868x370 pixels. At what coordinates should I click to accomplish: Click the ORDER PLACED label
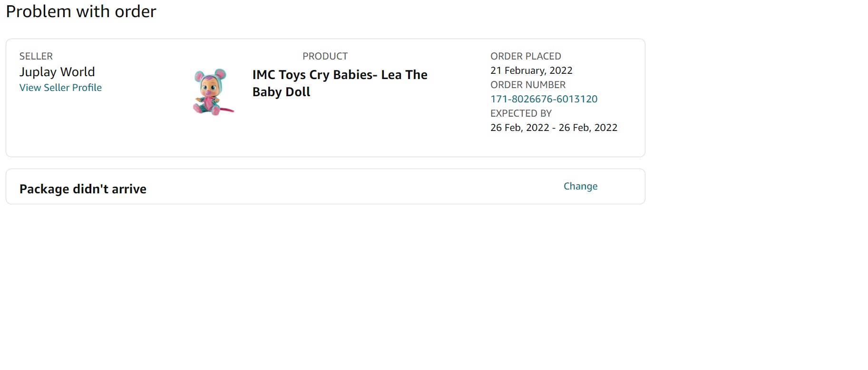[x=526, y=56]
